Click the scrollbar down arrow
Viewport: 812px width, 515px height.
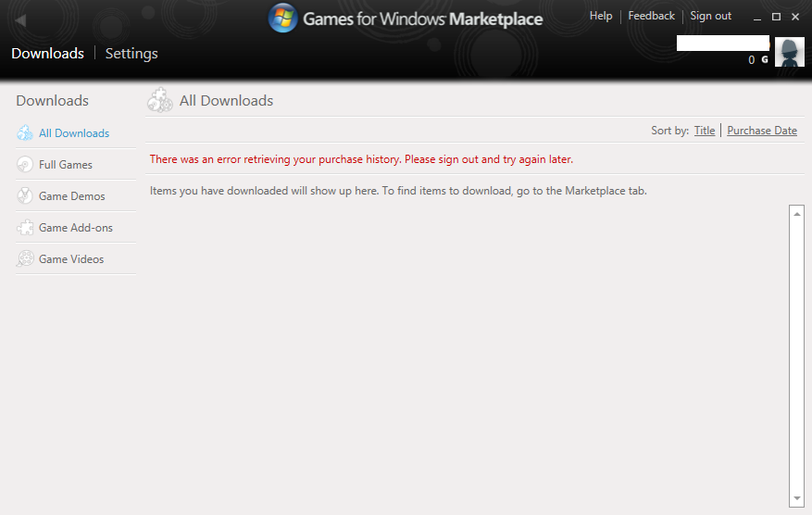pos(797,499)
